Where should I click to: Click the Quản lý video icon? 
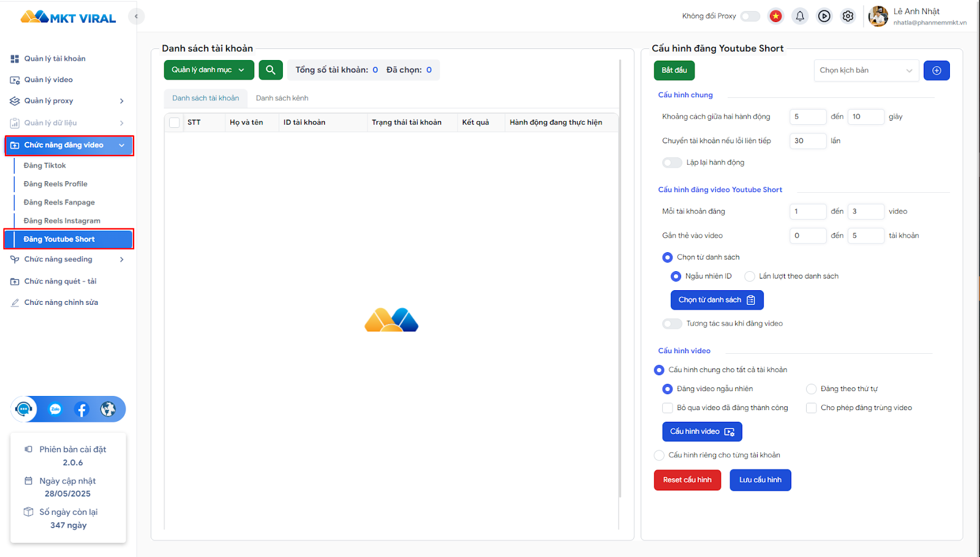tap(15, 80)
